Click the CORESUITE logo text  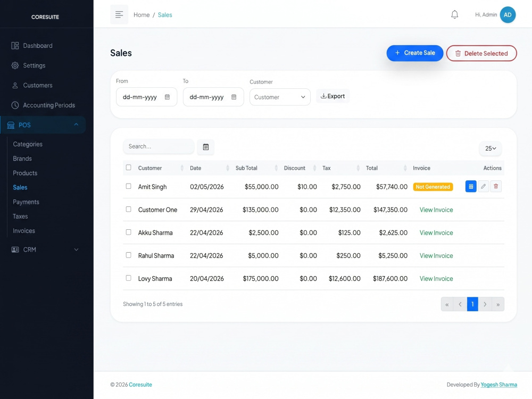click(45, 17)
